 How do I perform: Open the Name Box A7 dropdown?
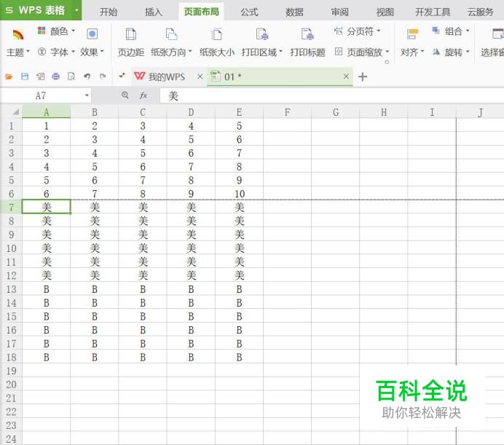[87, 95]
